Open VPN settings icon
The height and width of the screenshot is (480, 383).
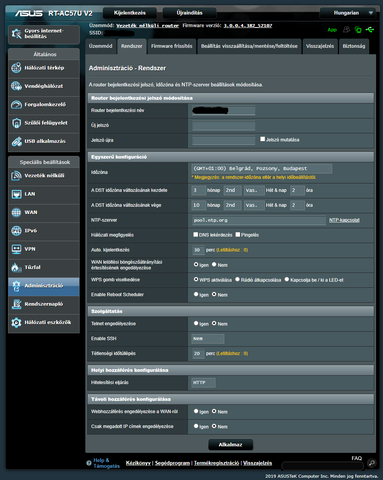pos(16,249)
